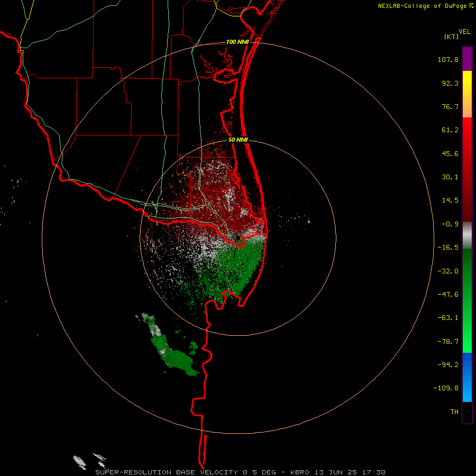Click the black radar site center point

point(239,237)
